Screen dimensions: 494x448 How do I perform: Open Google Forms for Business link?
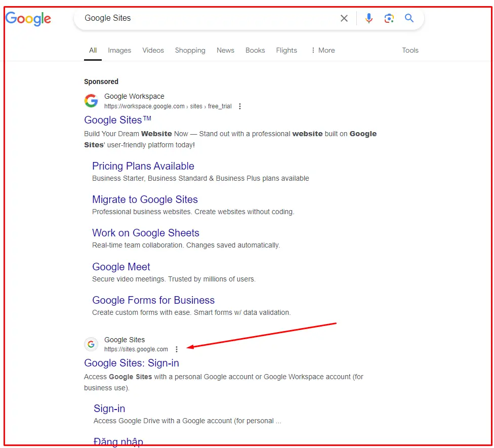(x=153, y=300)
